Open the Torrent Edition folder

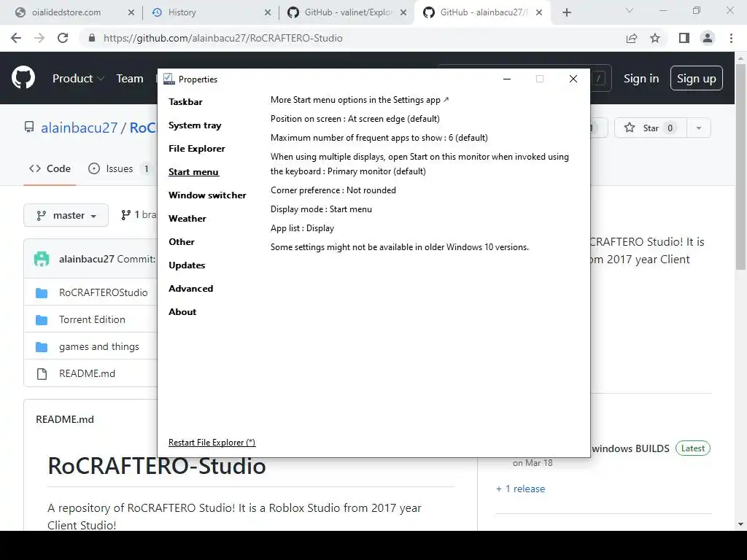tap(92, 319)
